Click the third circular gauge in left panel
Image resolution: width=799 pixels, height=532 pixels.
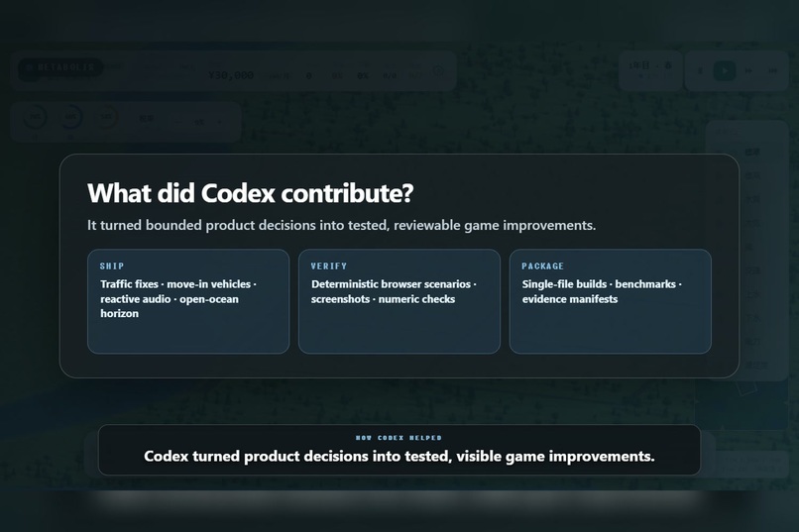click(106, 117)
